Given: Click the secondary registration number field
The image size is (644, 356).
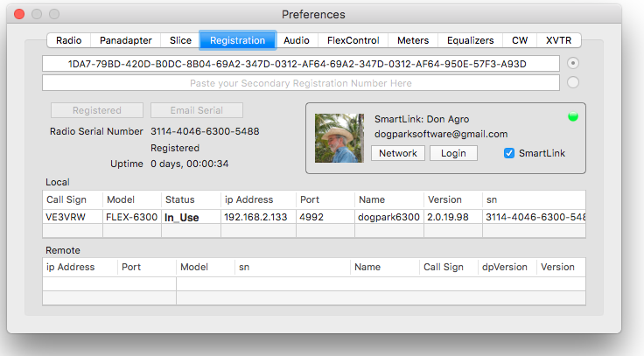Looking at the screenshot, I should [x=301, y=83].
